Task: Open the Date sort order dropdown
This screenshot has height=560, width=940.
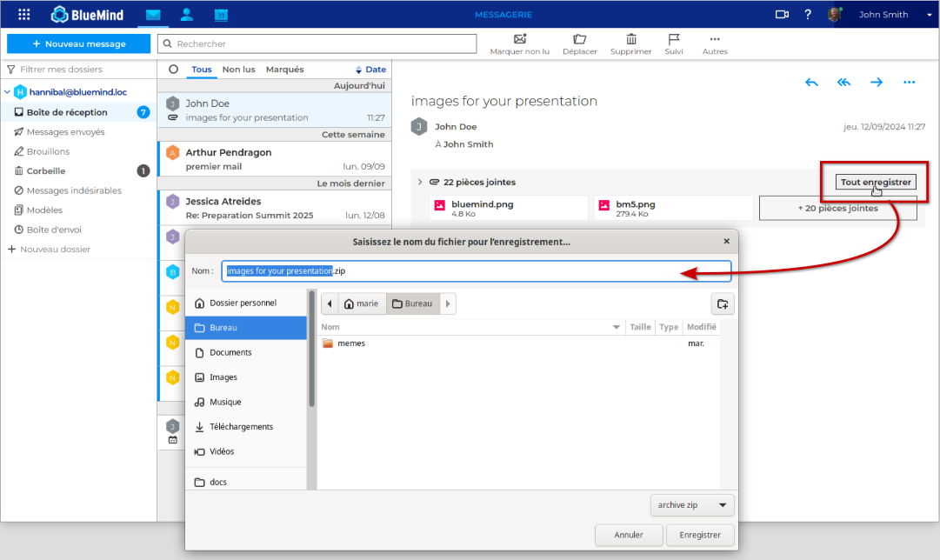Action: click(370, 70)
